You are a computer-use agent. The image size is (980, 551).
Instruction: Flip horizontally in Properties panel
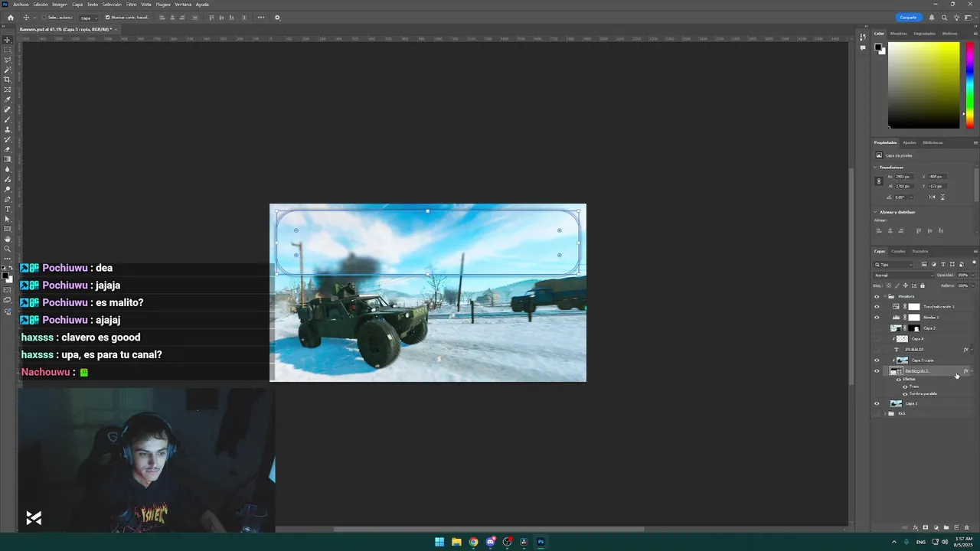pyautogui.click(x=932, y=197)
